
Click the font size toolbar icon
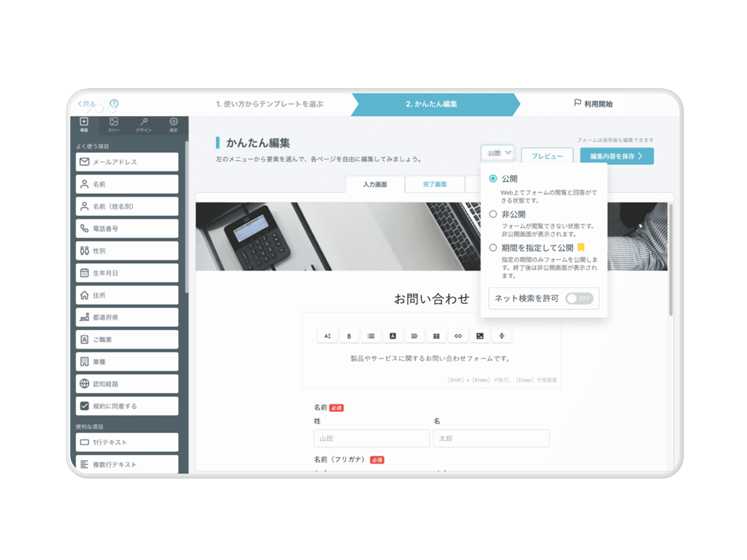[x=327, y=336]
